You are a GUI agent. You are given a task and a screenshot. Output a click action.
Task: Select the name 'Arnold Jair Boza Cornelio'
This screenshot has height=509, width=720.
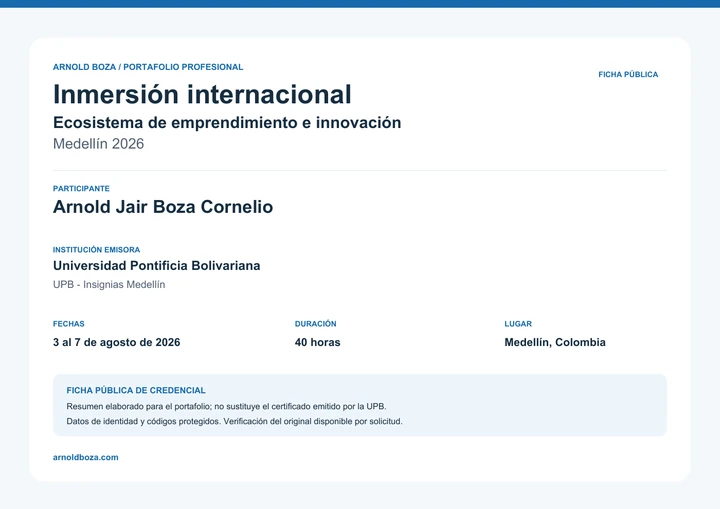pyautogui.click(x=163, y=207)
